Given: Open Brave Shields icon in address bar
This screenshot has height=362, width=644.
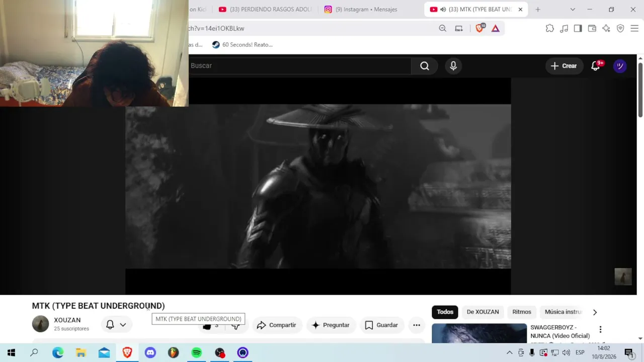Looking at the screenshot, I should click(479, 29).
